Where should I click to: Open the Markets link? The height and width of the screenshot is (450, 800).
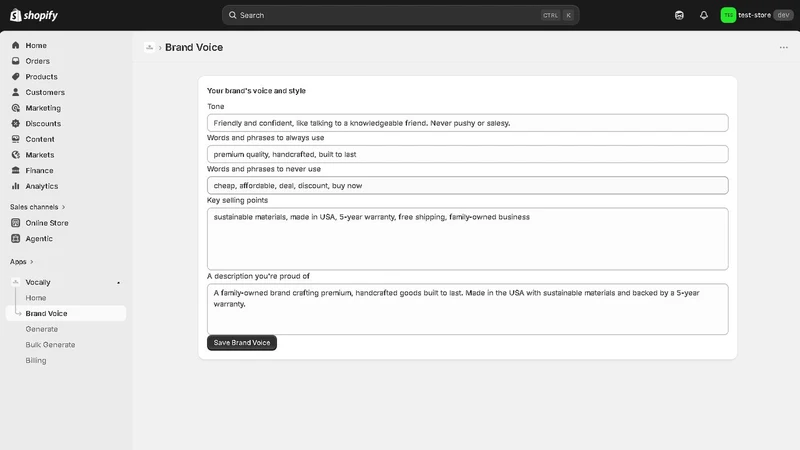[40, 155]
